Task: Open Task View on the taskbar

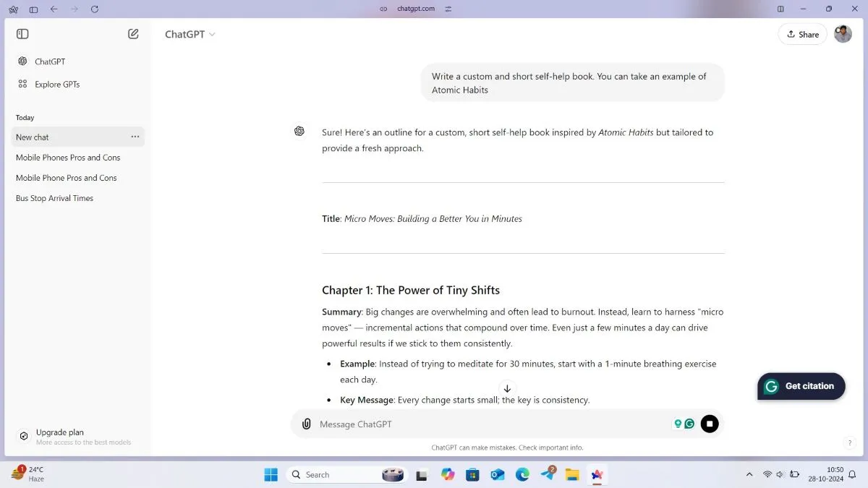Action: 422,475
